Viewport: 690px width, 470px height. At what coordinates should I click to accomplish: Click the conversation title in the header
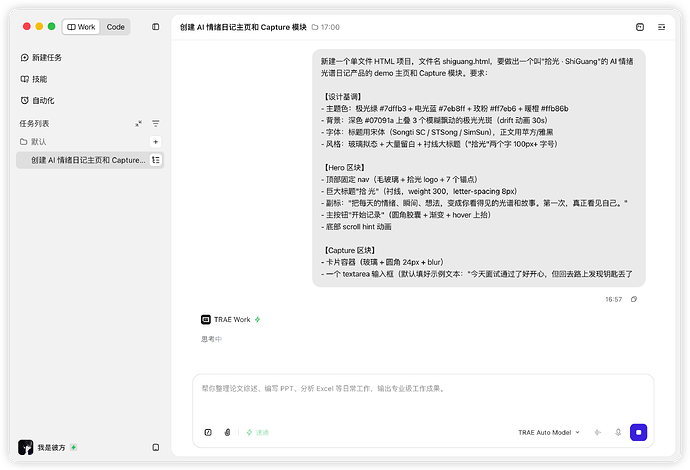click(x=243, y=27)
